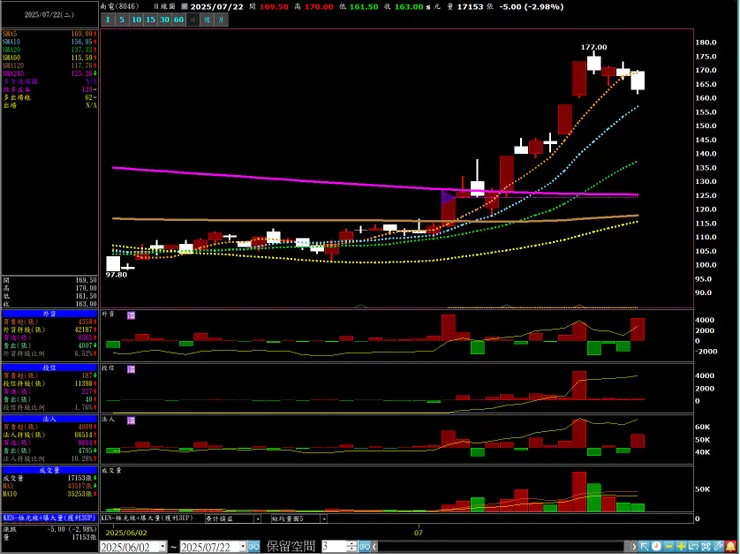The image size is (740, 554).
Task: Click the small icon beside 日線圖 title
Action: 185,7
